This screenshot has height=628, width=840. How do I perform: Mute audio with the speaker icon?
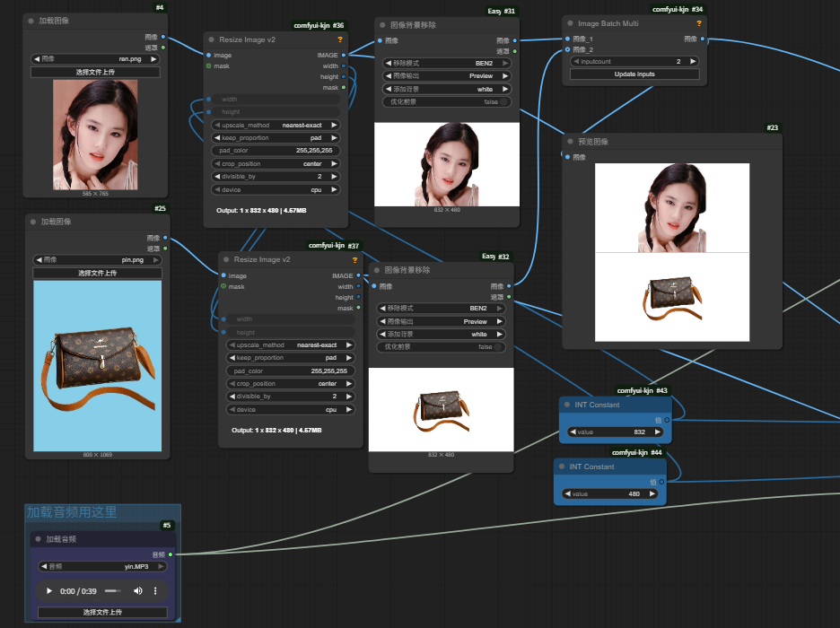[138, 591]
